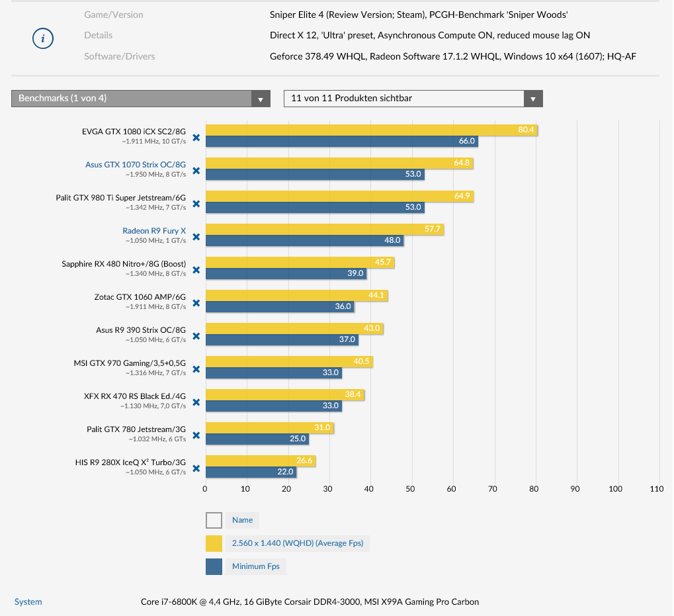Click the Details label
The width and height of the screenshot is (674, 616).
(x=99, y=35)
